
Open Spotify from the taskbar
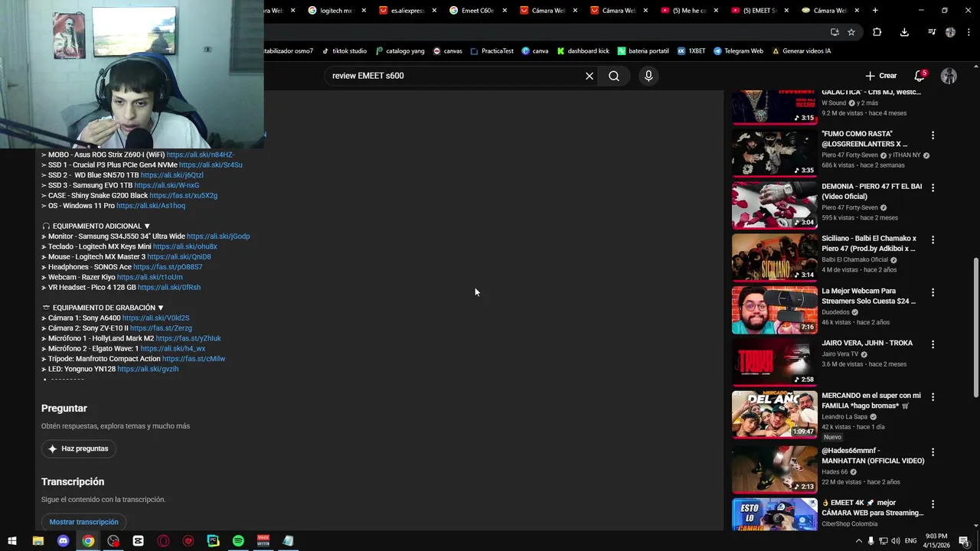(238, 541)
